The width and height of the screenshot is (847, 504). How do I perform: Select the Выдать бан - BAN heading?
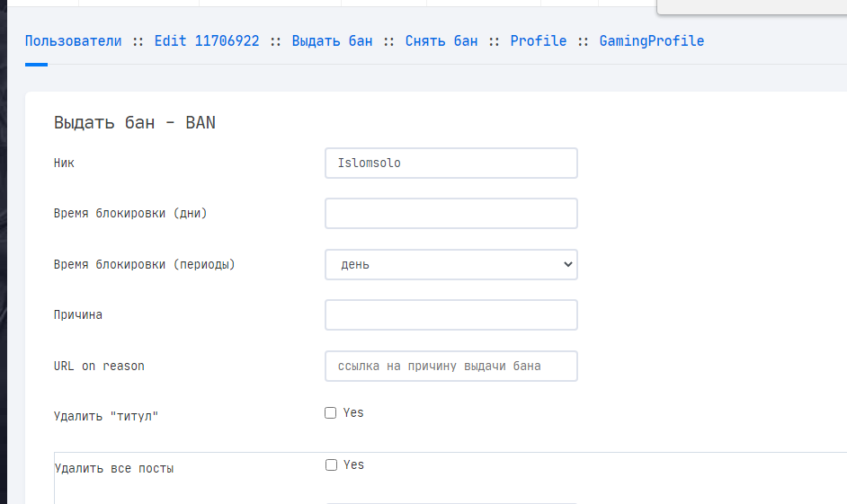[135, 123]
